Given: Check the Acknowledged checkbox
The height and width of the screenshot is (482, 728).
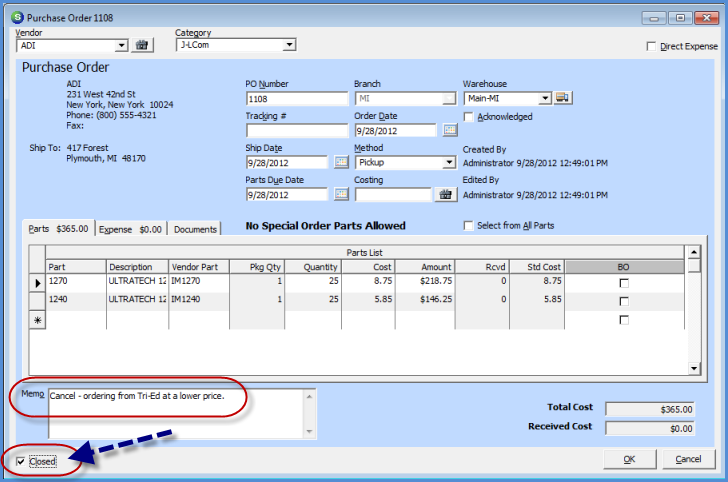Looking at the screenshot, I should point(470,116).
